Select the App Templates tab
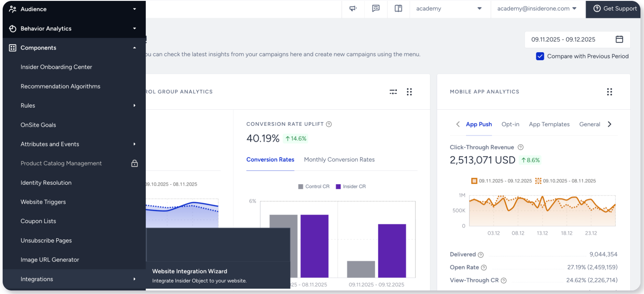 [549, 124]
